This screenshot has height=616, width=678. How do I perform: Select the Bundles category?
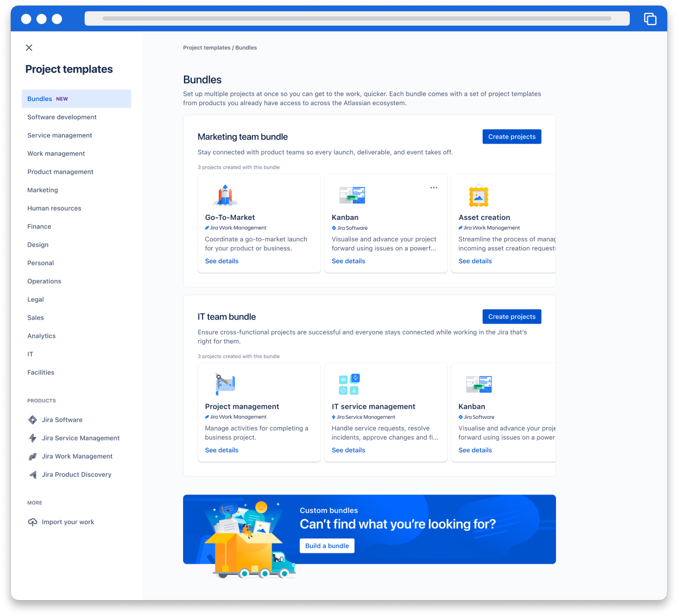[76, 99]
